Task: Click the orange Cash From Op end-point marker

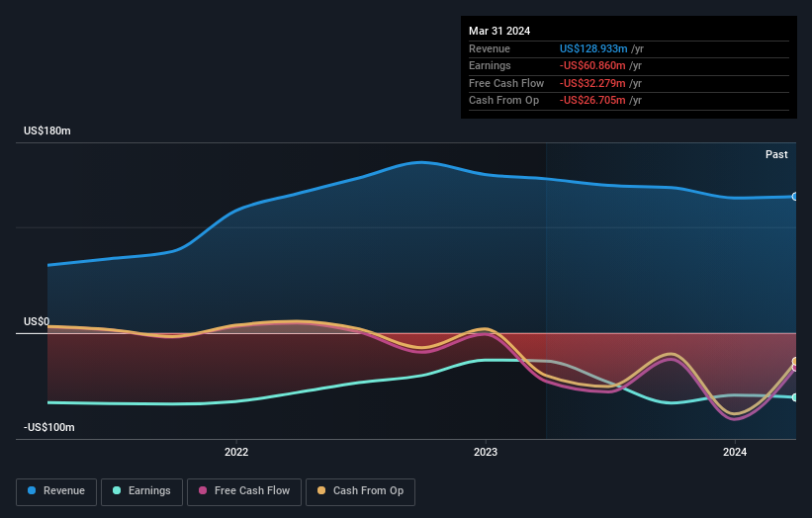Action: click(x=795, y=361)
